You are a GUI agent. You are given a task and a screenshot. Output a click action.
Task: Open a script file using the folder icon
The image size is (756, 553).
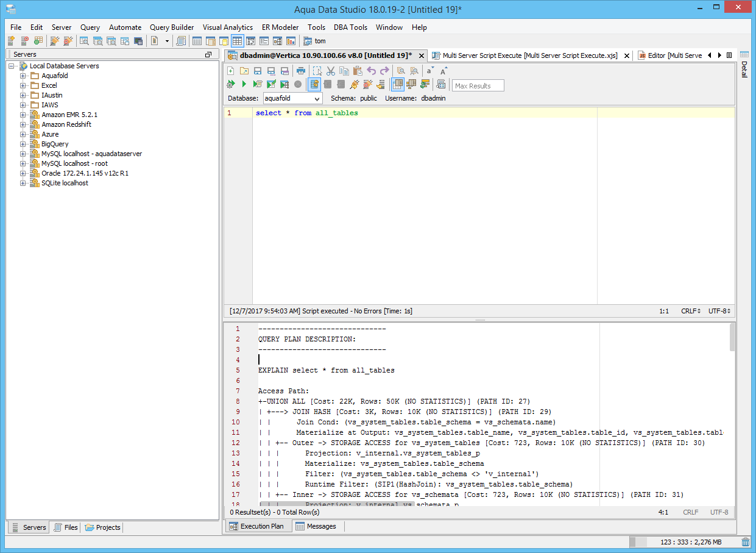(244, 71)
